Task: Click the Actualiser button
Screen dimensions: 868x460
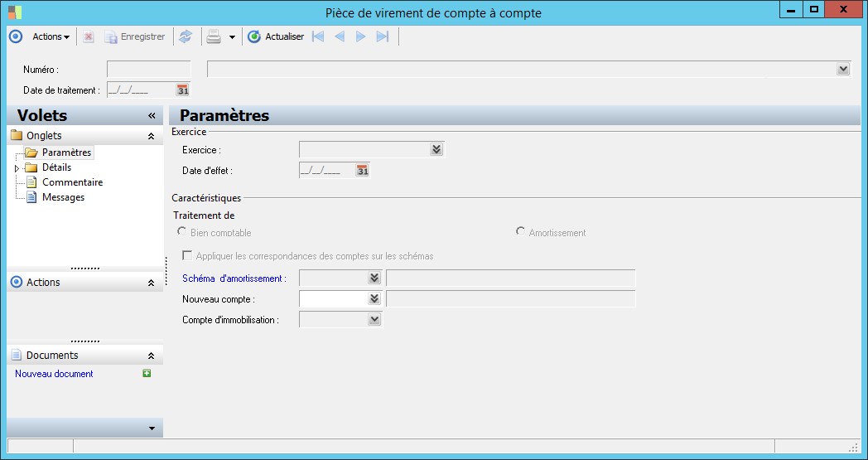Action: point(276,36)
